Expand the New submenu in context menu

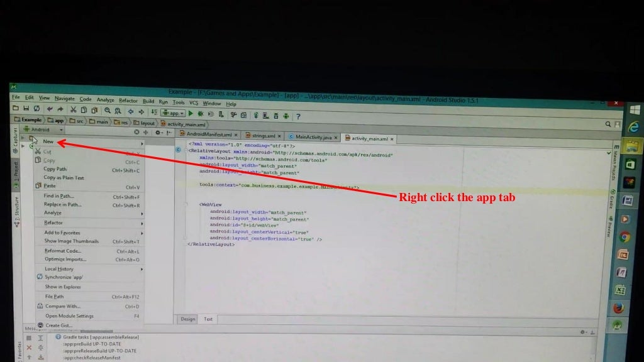pos(89,141)
